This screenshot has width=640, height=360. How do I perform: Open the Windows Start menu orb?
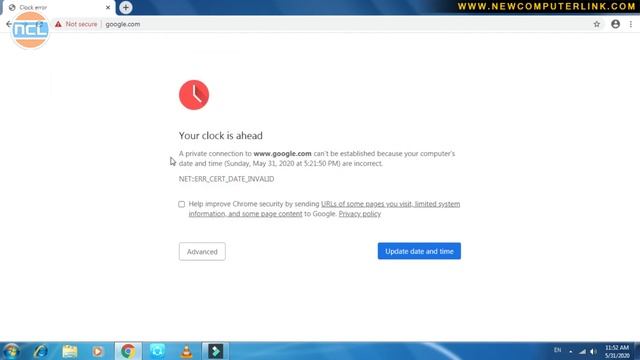(x=11, y=351)
